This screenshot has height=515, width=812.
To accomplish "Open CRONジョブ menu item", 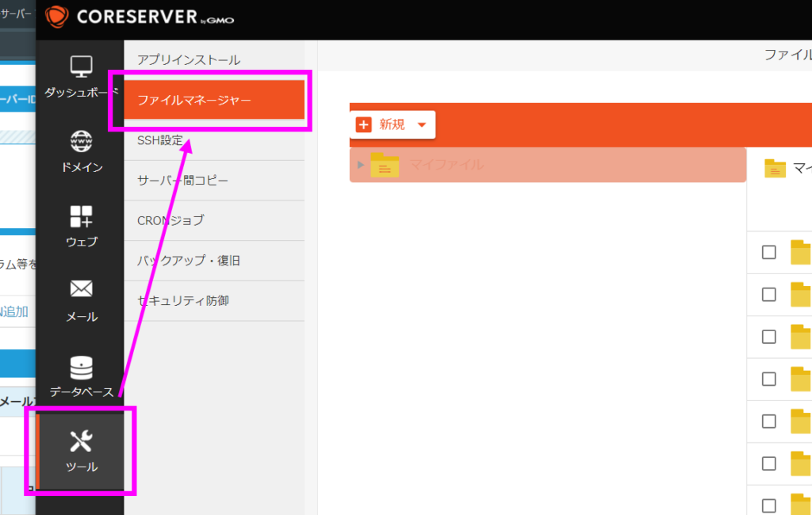I will [170, 220].
